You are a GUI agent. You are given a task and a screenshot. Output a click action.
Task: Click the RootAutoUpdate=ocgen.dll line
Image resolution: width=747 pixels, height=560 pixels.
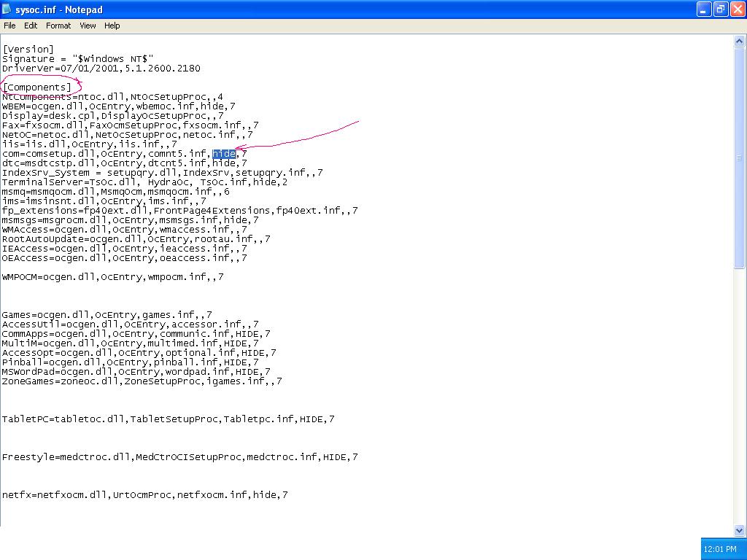136,239
